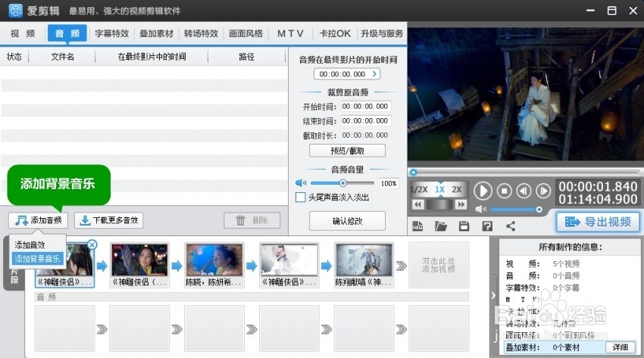Click the 结束时间 input field

point(364,121)
